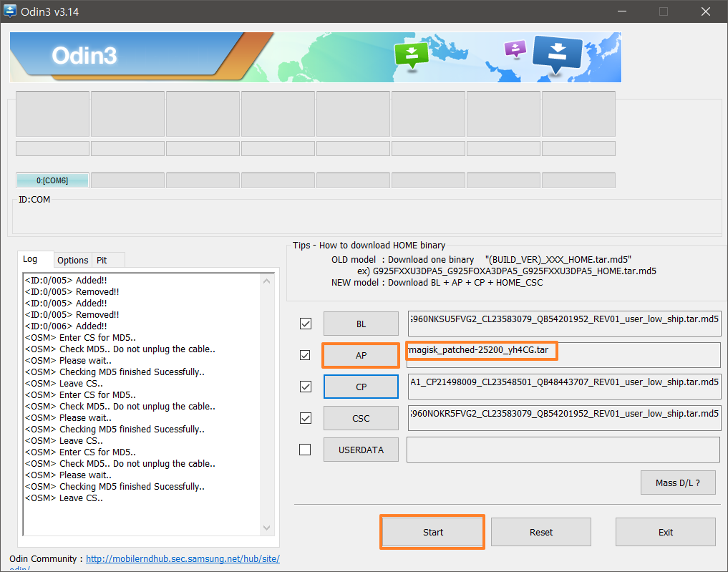Open the Odin Community link
The height and width of the screenshot is (572, 728).
click(183, 558)
